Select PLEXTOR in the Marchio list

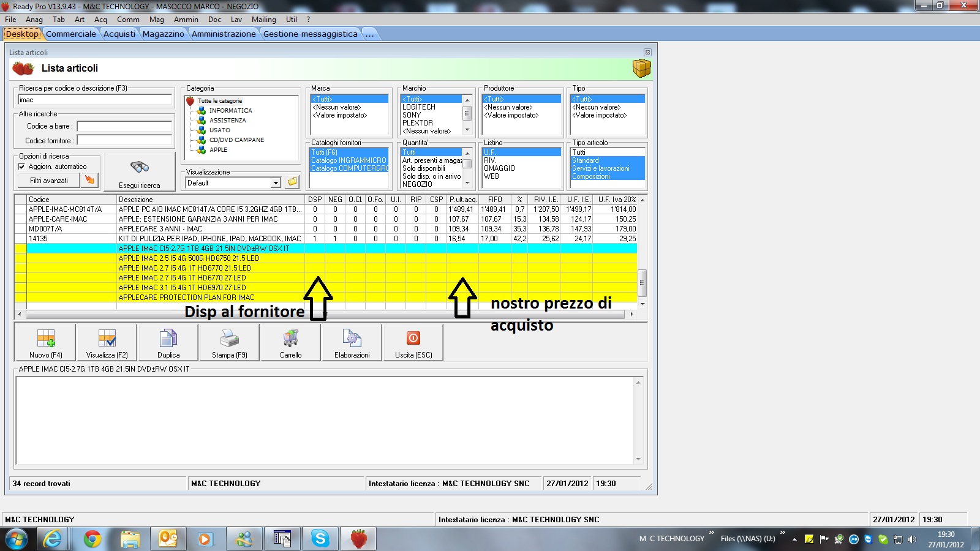(418, 123)
